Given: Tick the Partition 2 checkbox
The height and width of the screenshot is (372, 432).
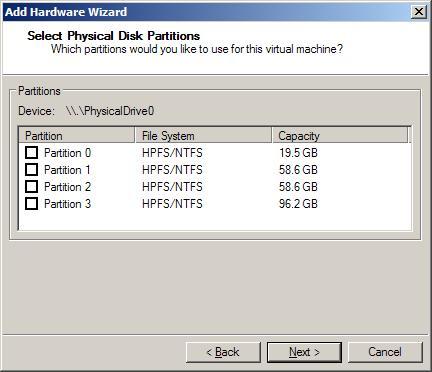Looking at the screenshot, I should tap(31, 187).
